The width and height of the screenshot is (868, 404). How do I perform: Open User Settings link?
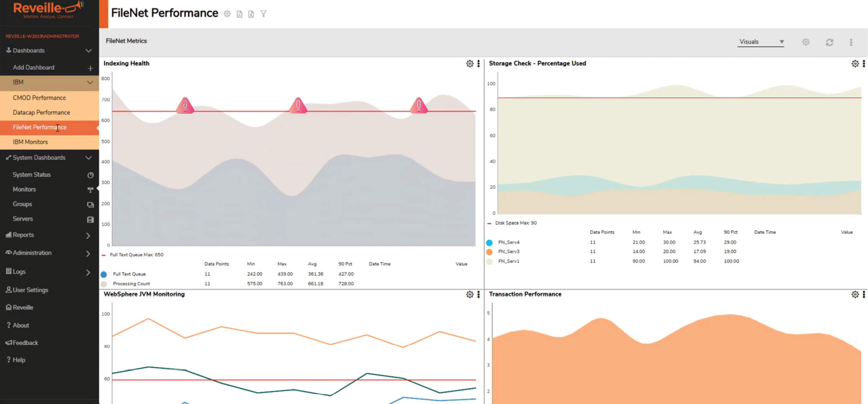coord(30,290)
